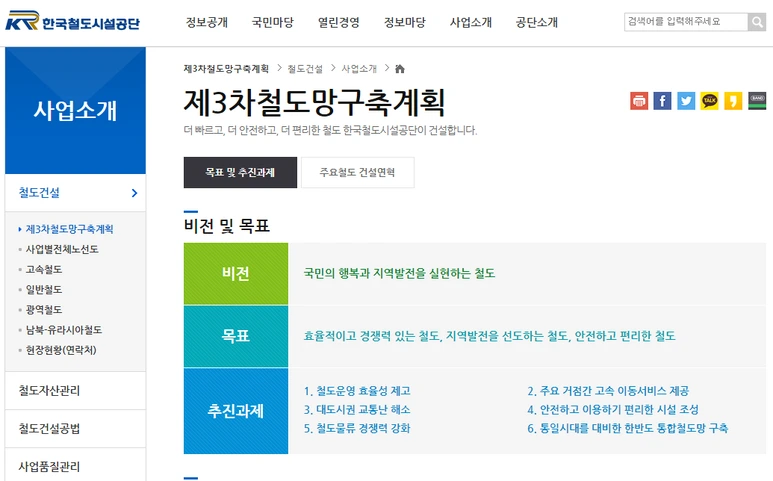Open the 철도자산관리 sidebar section
The image size is (773, 481).
pos(75,390)
